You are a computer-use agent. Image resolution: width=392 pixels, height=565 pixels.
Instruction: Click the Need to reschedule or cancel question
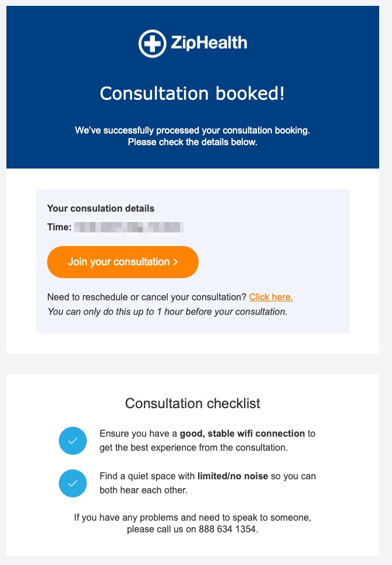(x=147, y=297)
